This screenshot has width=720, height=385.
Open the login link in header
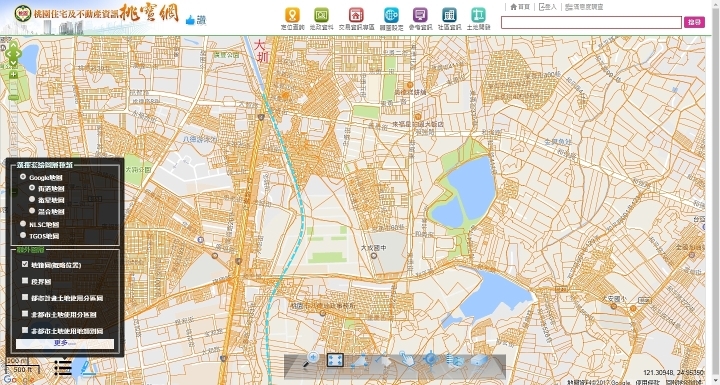[x=547, y=7]
